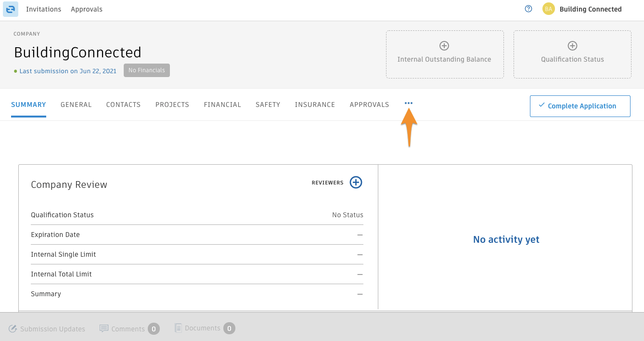Click plus icon above Qualification Status card
The width and height of the screenshot is (644, 341).
[x=572, y=46]
